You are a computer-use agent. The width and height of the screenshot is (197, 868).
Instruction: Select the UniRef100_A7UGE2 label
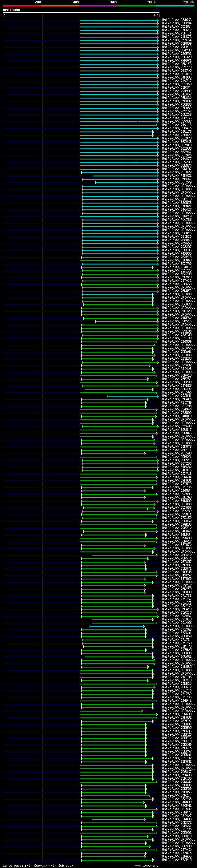[x=177, y=30]
